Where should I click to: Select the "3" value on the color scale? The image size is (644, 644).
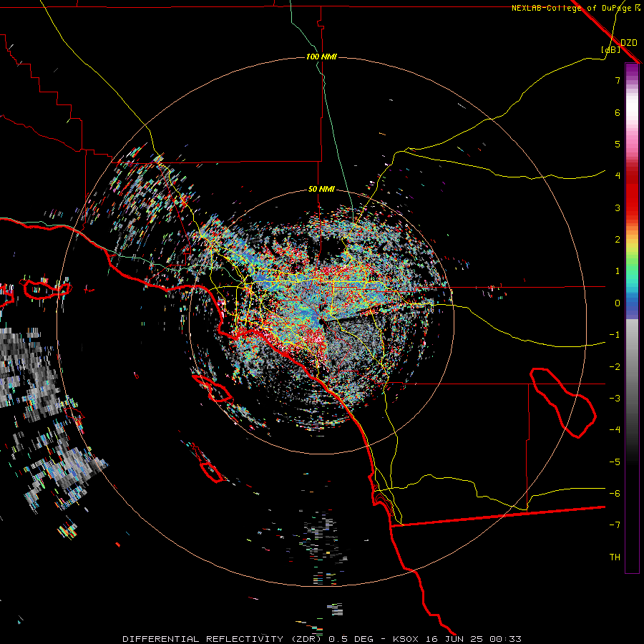(618, 208)
